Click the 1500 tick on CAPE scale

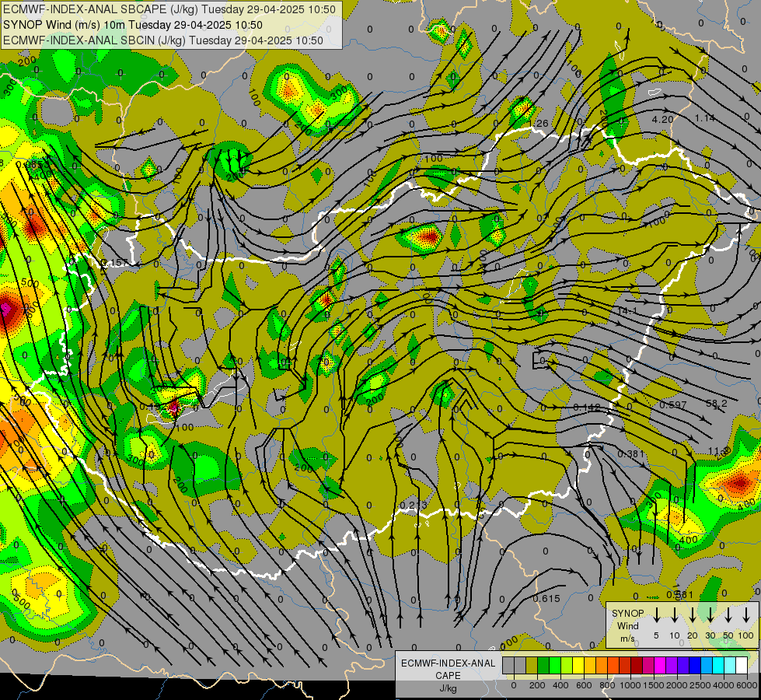(x=654, y=685)
